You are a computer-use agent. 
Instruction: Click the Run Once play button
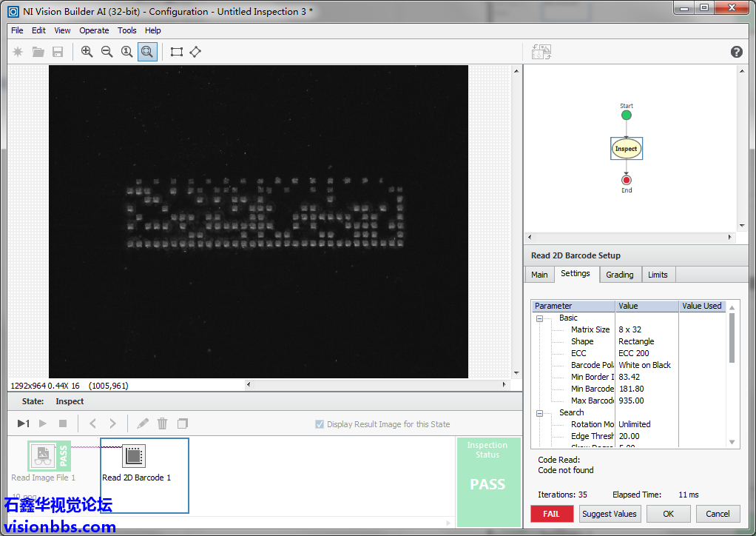coord(24,423)
